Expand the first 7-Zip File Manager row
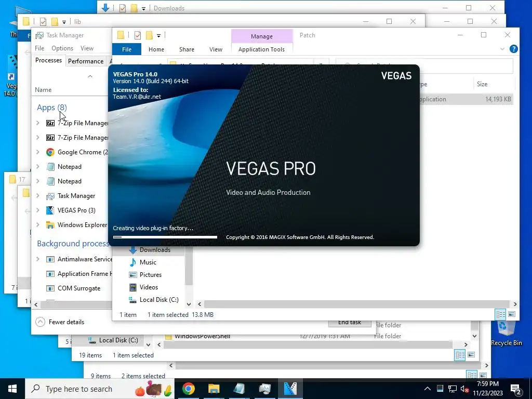The image size is (532, 399). (37, 123)
